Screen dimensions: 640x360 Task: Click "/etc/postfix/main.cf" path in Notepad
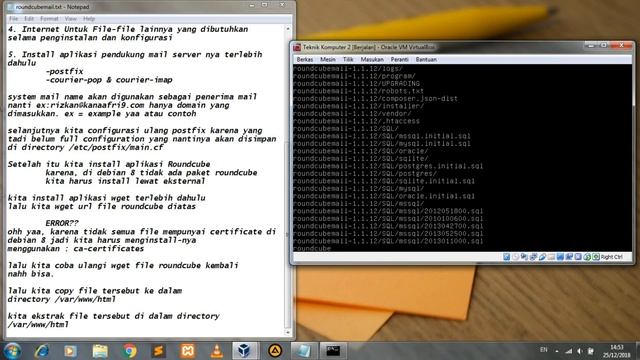click(116, 147)
